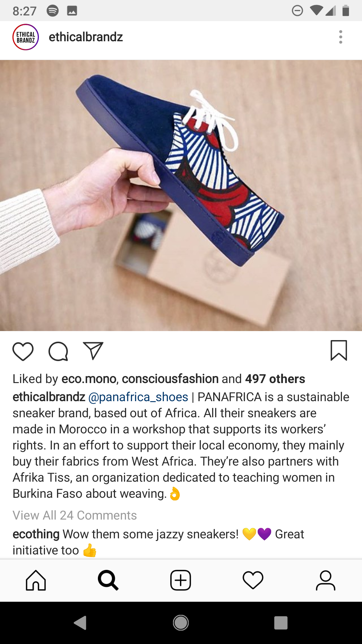The image size is (362, 644).
Task: Open the Search tab
Action: [108, 580]
